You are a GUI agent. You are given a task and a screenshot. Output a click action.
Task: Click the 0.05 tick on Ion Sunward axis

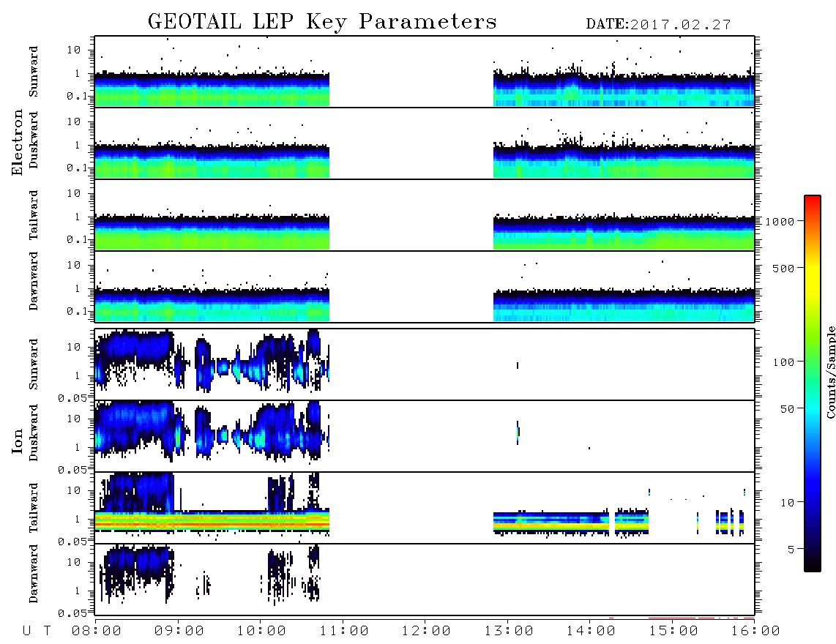pyautogui.click(x=72, y=398)
